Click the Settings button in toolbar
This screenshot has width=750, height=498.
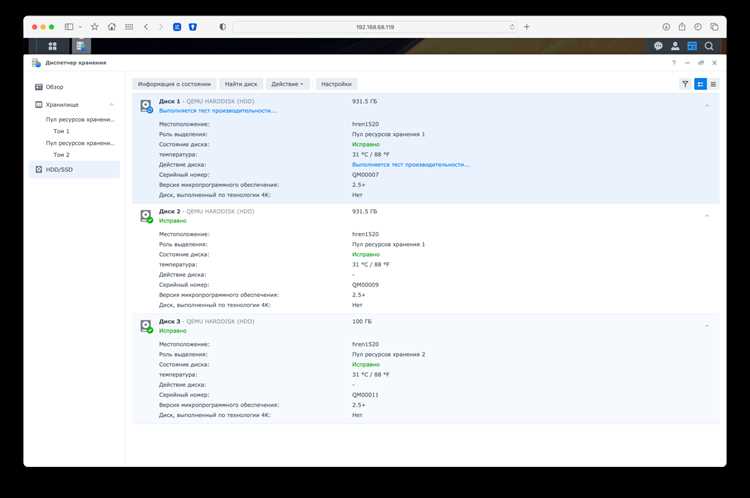[x=336, y=84]
